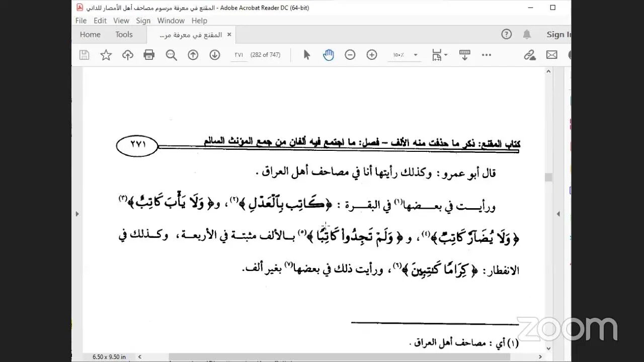Click the zoom percentage value field
The height and width of the screenshot is (362, 644).
click(x=398, y=55)
